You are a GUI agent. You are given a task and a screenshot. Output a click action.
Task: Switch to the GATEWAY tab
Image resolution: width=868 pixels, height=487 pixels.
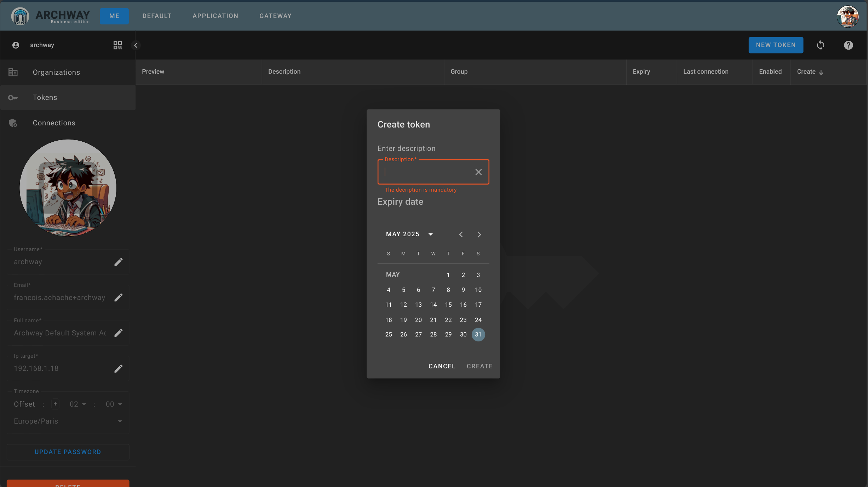275,16
